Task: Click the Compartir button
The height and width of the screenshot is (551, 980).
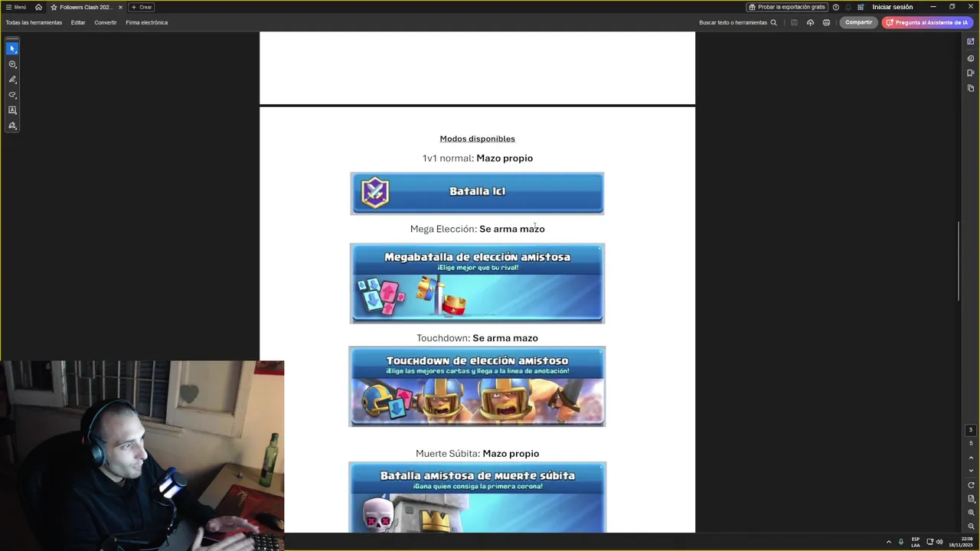Action: tap(858, 22)
